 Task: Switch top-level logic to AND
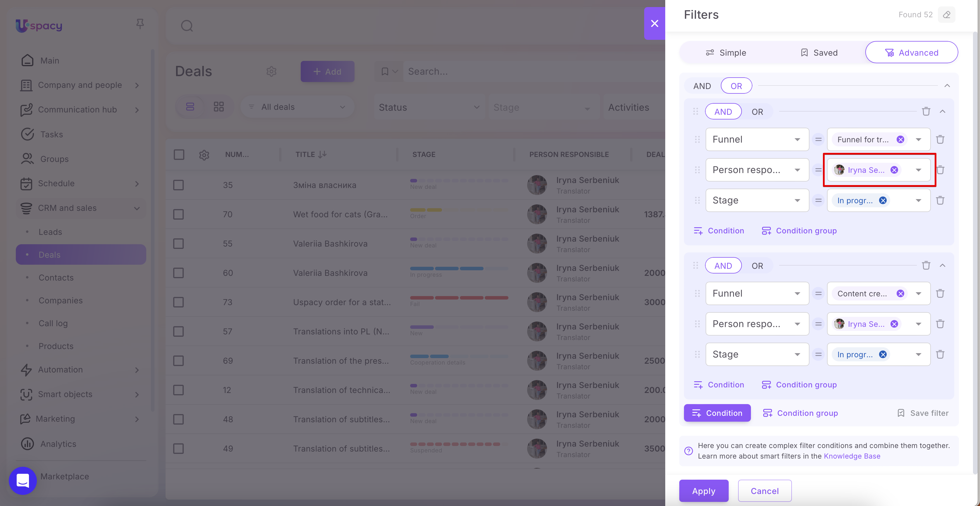(702, 86)
